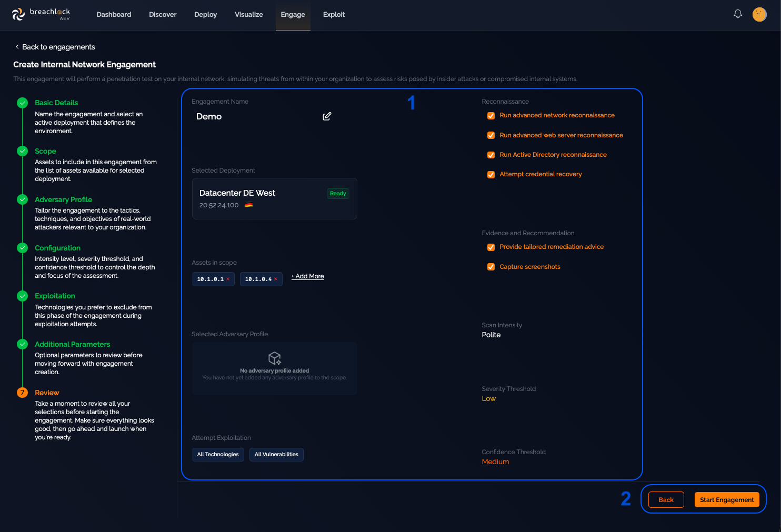Jump to the Scope step title
The height and width of the screenshot is (532, 781).
[45, 151]
